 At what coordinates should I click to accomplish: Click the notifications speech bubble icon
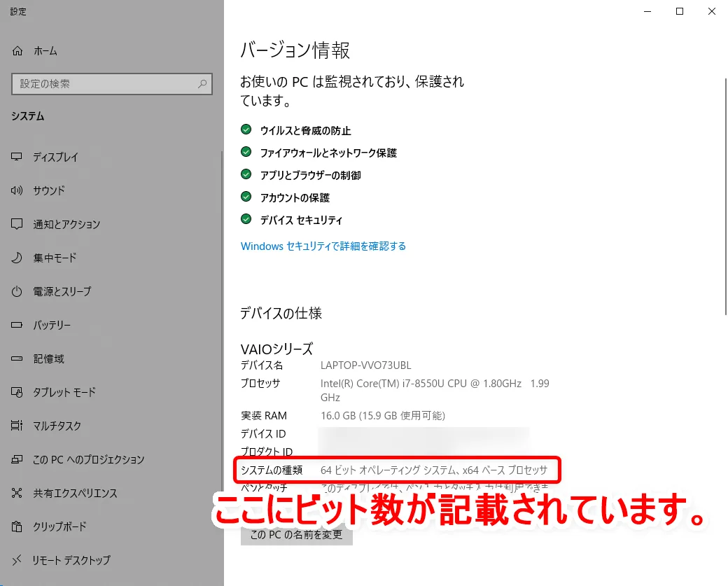pos(17,224)
